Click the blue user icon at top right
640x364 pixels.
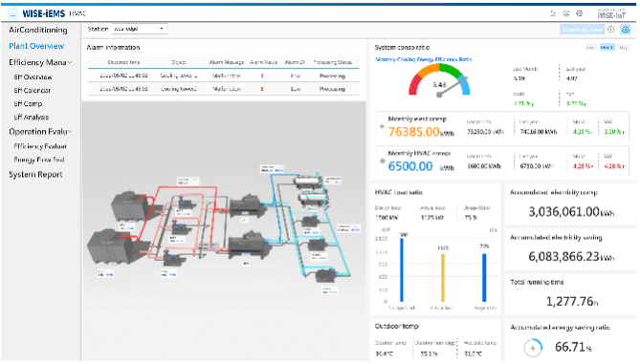pos(626,30)
